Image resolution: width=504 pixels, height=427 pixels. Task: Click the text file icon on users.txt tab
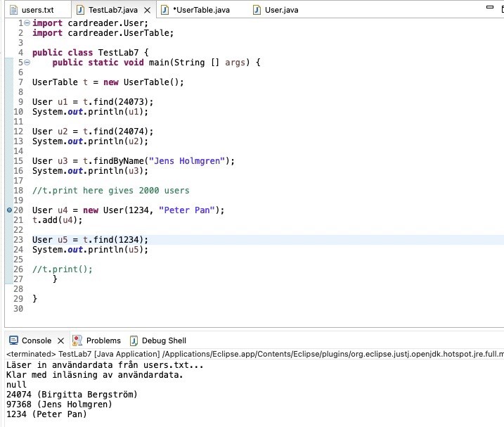pyautogui.click(x=13, y=11)
